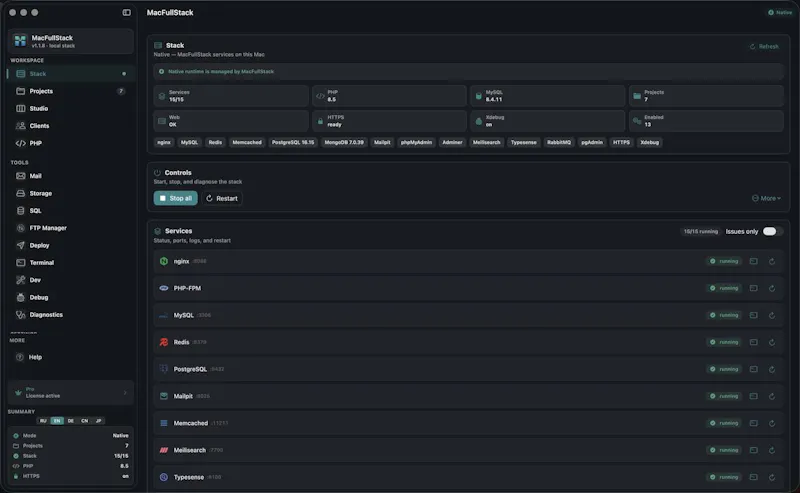This screenshot has height=493, width=800.
Task: Open the Projects section
Action: (x=70, y=91)
